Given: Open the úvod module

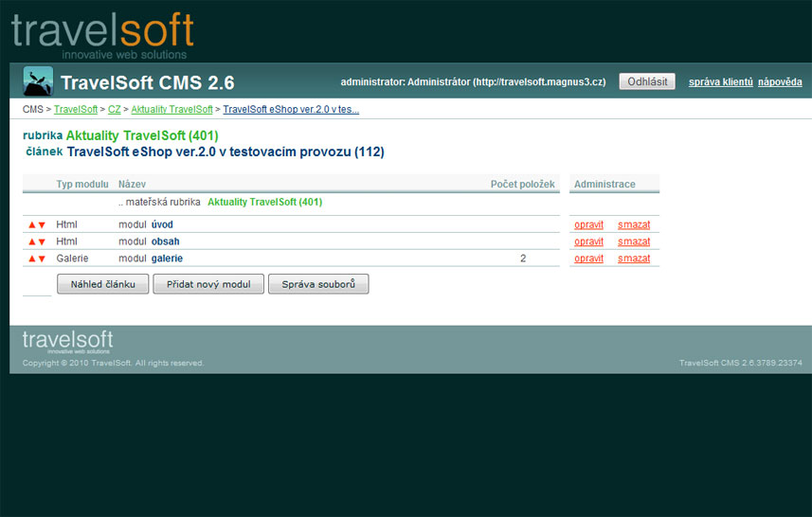Looking at the screenshot, I should click(162, 224).
